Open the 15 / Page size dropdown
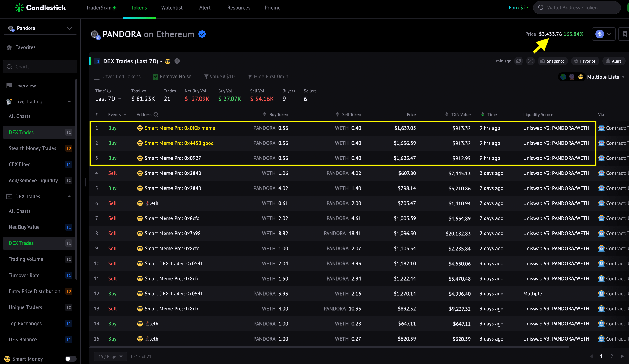The image size is (629, 364). tap(110, 356)
